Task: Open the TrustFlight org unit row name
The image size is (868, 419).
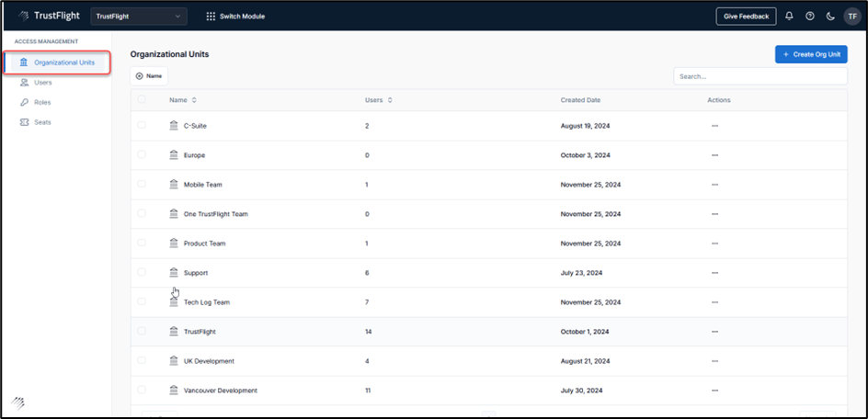Action: pyautogui.click(x=200, y=332)
